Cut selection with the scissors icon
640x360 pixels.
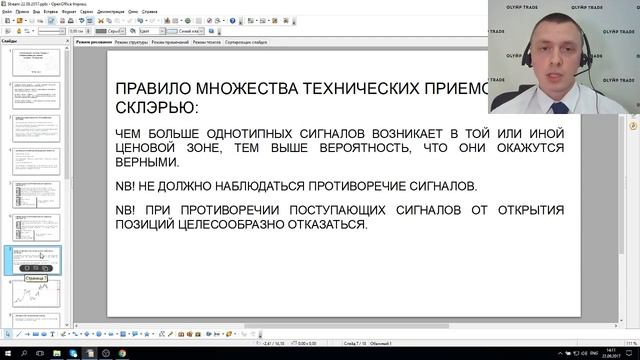click(x=100, y=20)
